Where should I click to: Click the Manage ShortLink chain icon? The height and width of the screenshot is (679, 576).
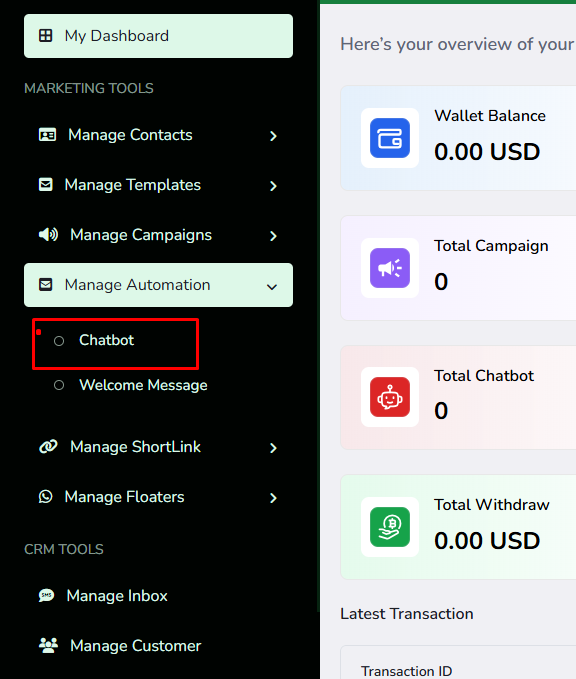(48, 446)
